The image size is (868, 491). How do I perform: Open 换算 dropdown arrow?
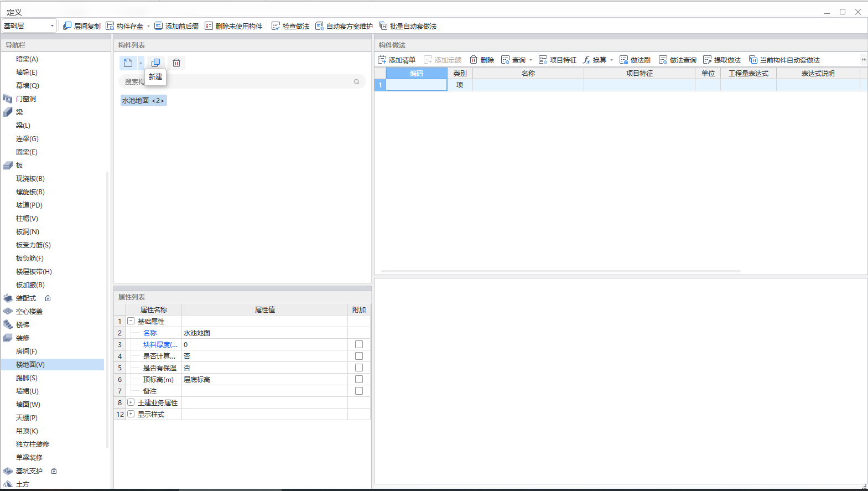[611, 60]
